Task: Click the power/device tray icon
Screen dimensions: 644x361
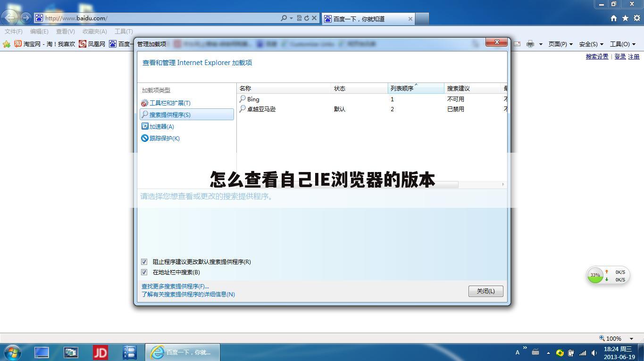Action: [571, 353]
